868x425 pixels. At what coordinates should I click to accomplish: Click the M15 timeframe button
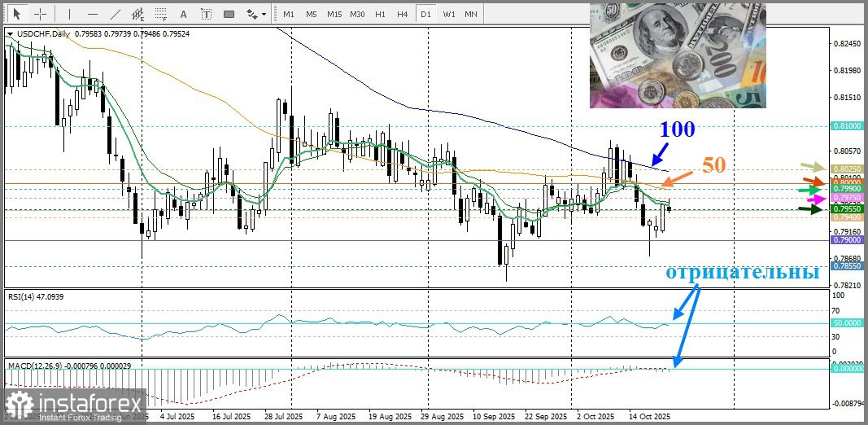click(x=334, y=14)
